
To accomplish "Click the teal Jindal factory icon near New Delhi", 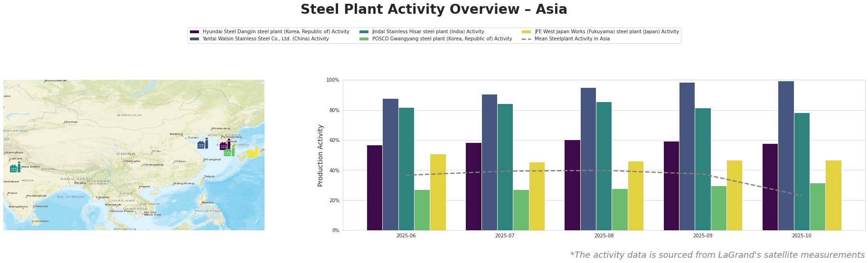I will [15, 168].
